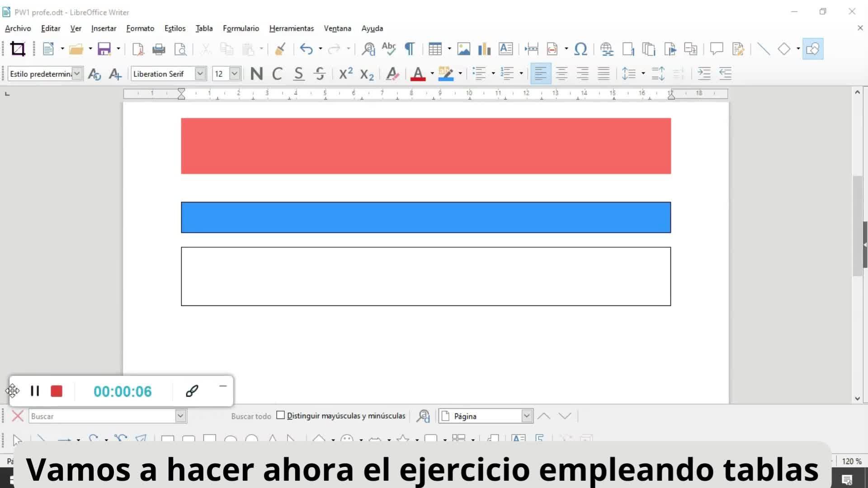Toggle bold formatting N button
This screenshot has height=488, width=868.
pos(256,74)
